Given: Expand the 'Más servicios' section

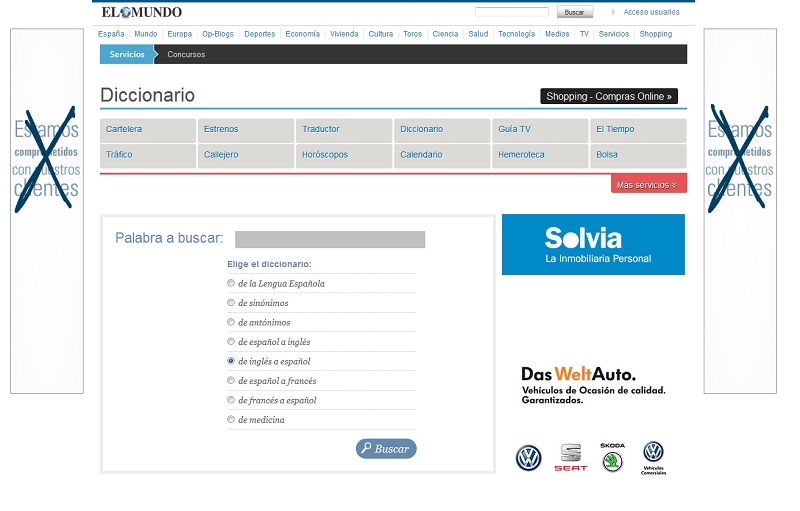Looking at the screenshot, I should 648,185.
